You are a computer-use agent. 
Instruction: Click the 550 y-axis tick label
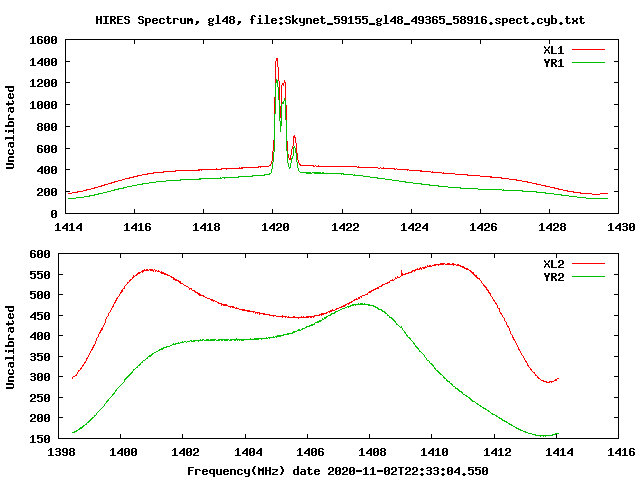(40, 275)
